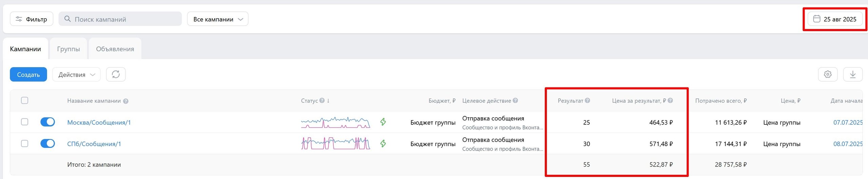
Task: Switch to the Группы tab
Action: (68, 49)
